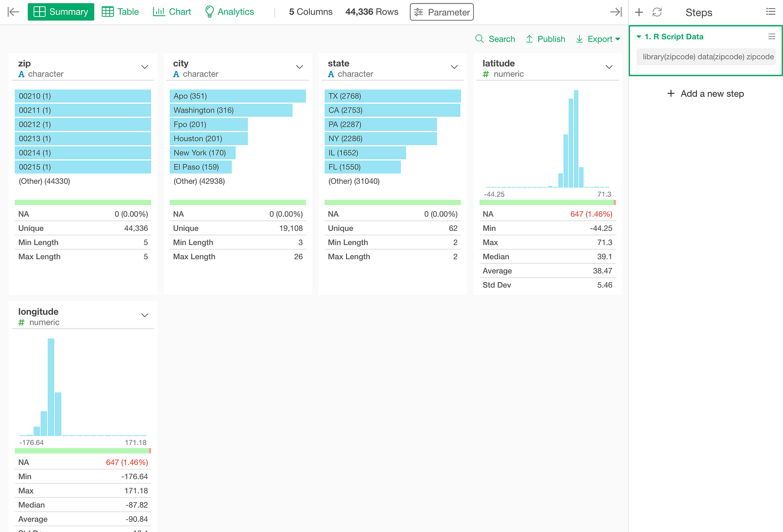This screenshot has width=783, height=532.
Task: Select the Houston (201) bar
Action: [x=209, y=138]
